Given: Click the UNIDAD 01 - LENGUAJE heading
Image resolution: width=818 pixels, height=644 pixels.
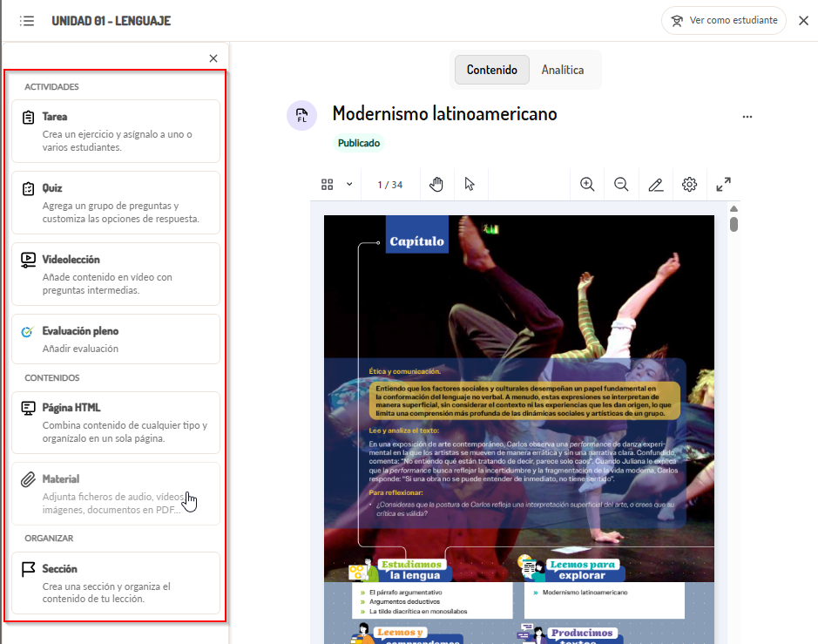Looking at the screenshot, I should [x=112, y=21].
